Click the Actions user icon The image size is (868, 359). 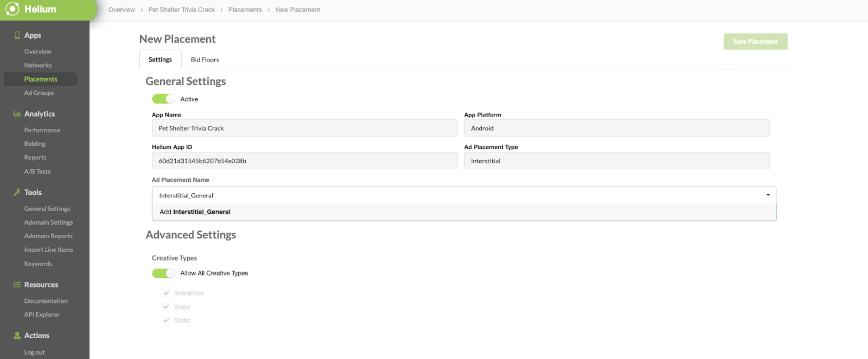click(x=17, y=336)
